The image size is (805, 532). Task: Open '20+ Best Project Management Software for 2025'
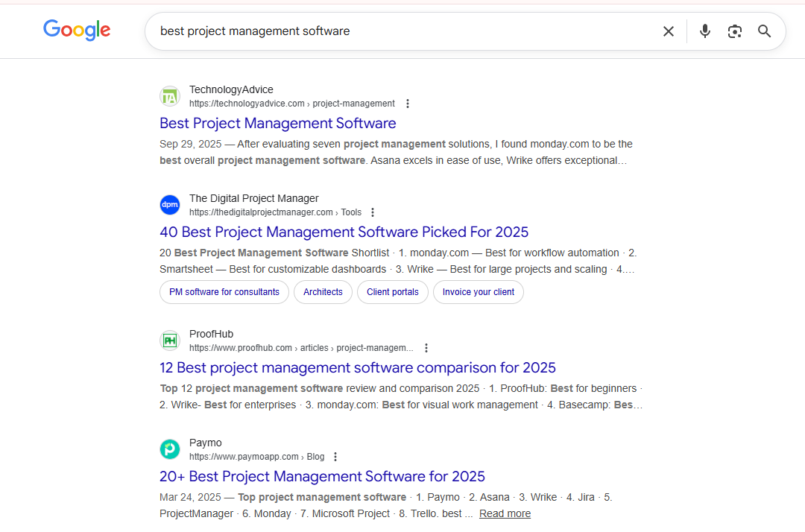322,476
